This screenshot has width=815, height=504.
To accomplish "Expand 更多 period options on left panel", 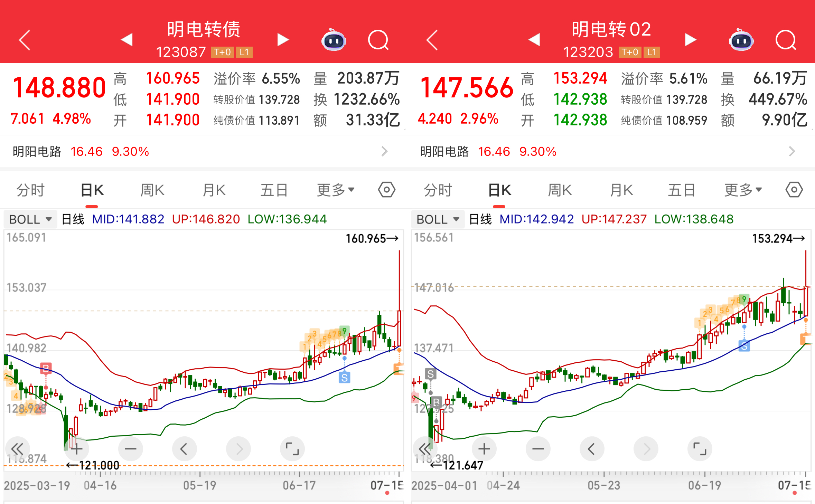I will pos(336,190).
